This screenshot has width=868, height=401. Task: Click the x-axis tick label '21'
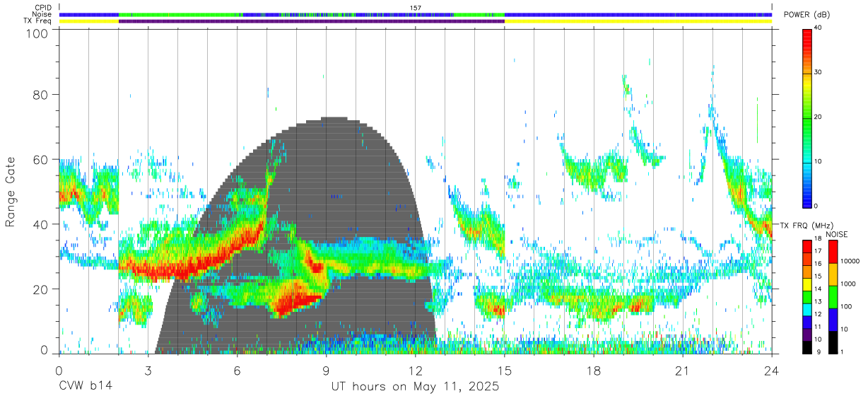(682, 370)
